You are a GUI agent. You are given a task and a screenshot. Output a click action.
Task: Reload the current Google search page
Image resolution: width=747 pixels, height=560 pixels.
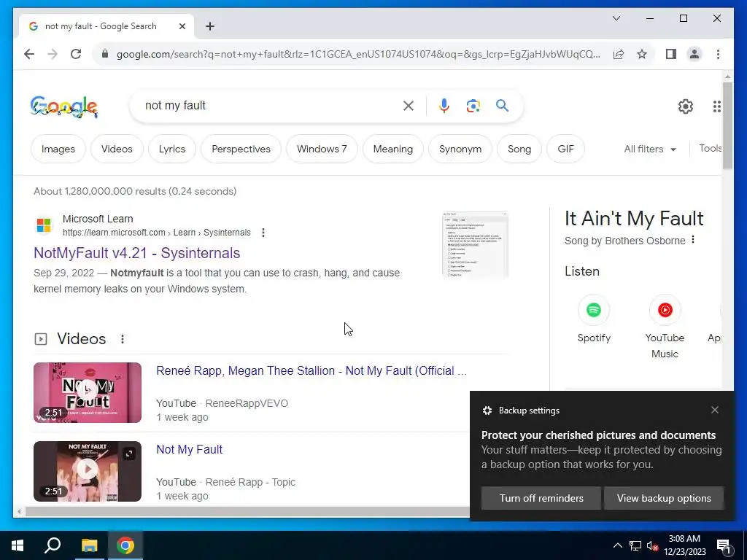[76, 54]
